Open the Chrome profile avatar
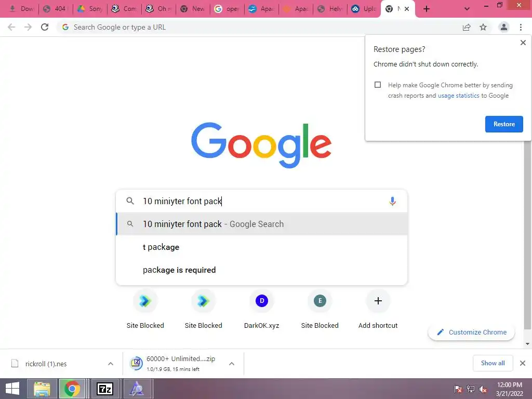This screenshot has width=532, height=399. pyautogui.click(x=504, y=27)
